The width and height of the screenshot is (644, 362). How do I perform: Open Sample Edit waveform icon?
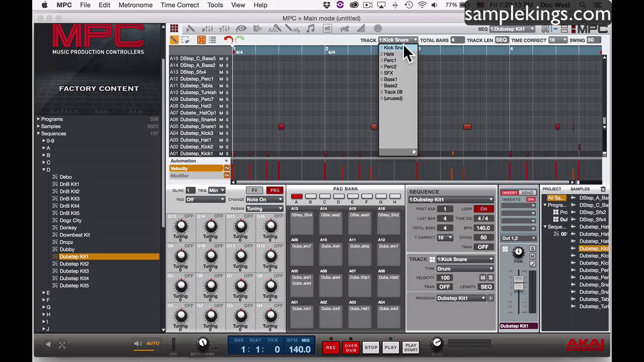click(x=293, y=29)
